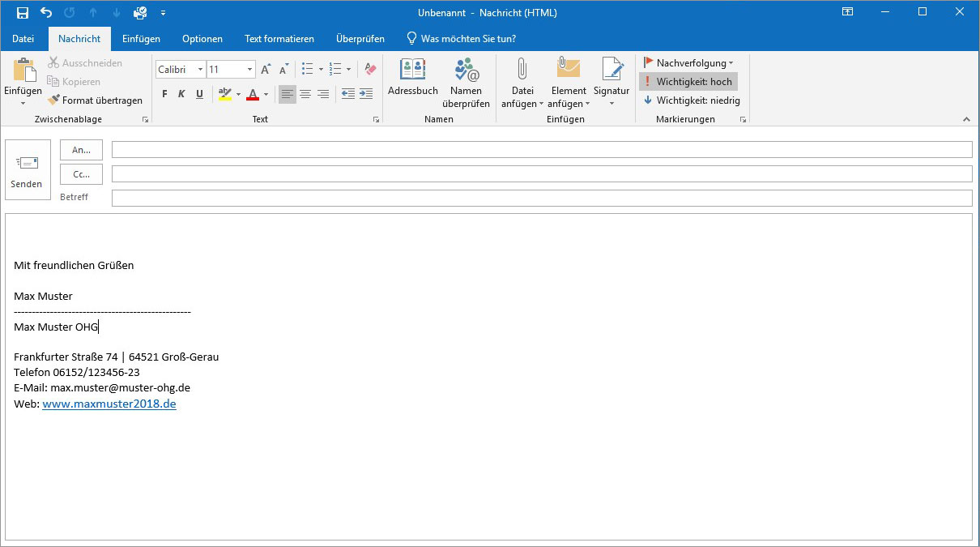Click in the Cc recipient field

coord(542,174)
